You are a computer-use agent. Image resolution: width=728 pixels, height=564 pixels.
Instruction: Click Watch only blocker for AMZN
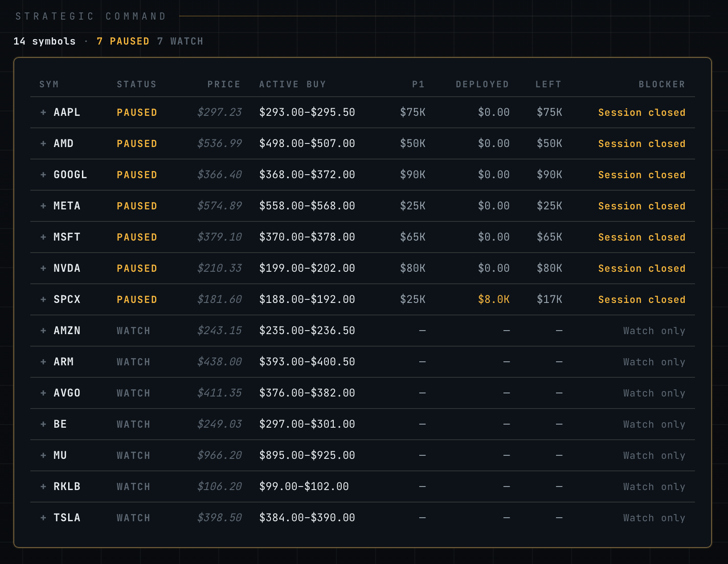tap(654, 331)
